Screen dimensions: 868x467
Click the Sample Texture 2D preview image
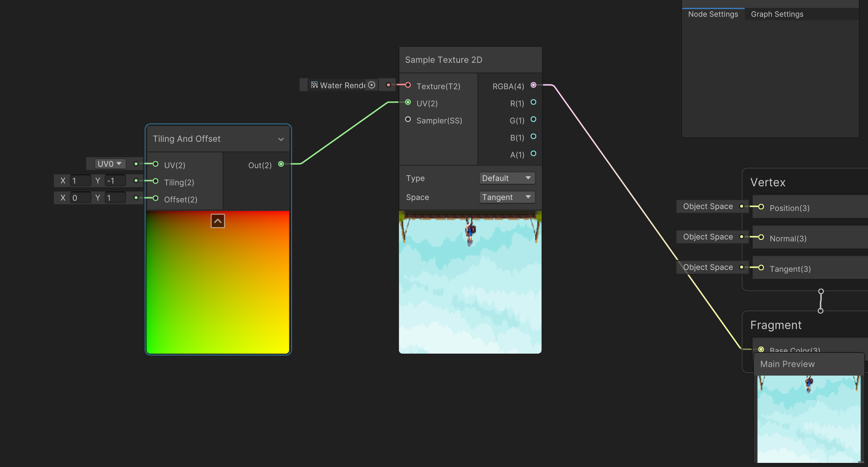470,282
